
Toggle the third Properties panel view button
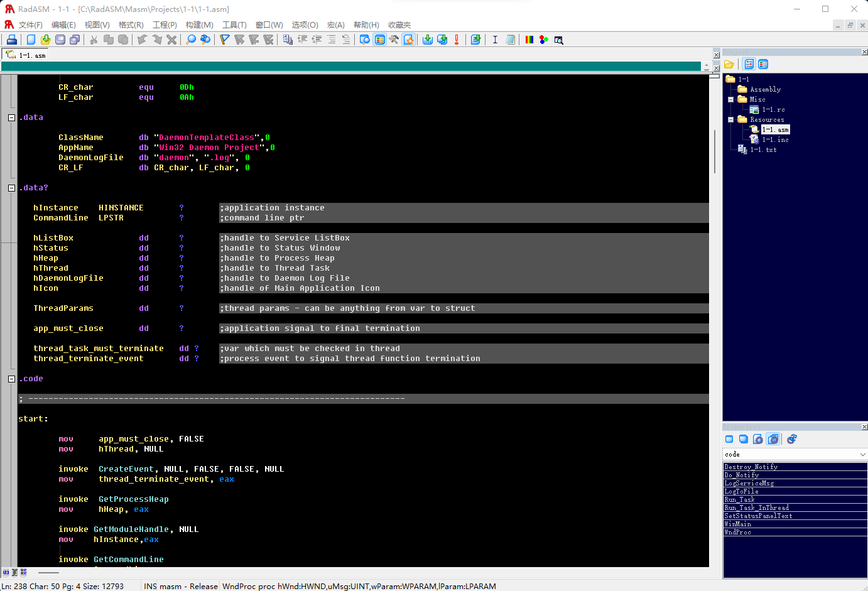[758, 439]
